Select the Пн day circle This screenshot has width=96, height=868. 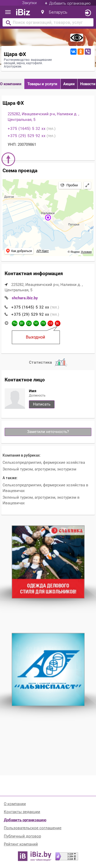point(14,323)
